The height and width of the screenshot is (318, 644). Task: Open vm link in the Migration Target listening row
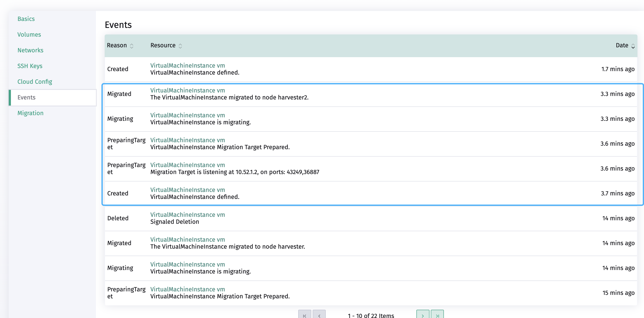pyautogui.click(x=187, y=165)
